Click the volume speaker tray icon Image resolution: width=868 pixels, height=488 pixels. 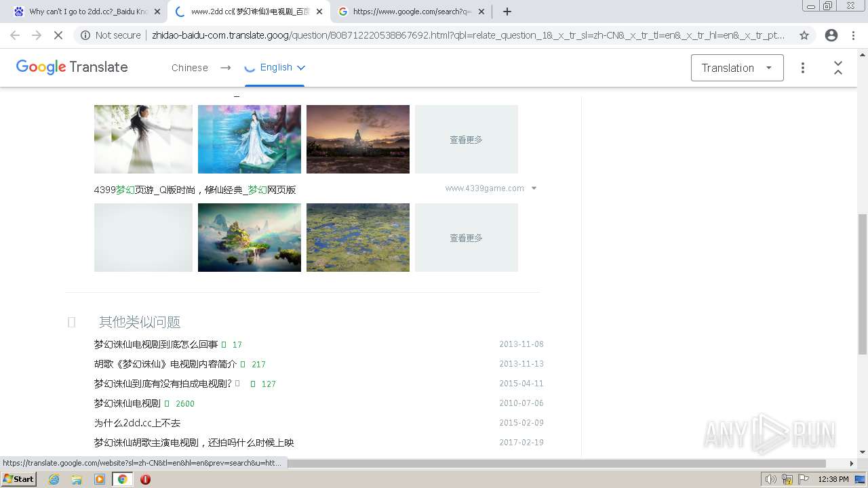[771, 479]
